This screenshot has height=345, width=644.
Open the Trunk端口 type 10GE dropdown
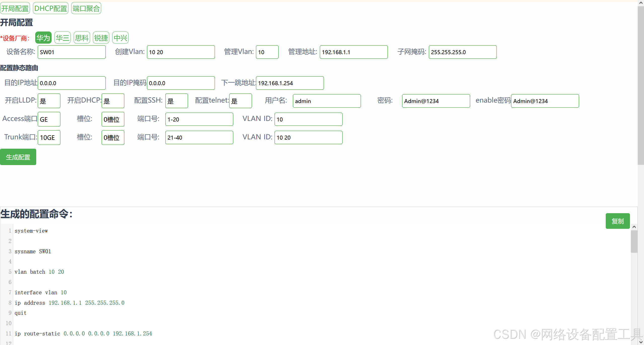coord(49,138)
